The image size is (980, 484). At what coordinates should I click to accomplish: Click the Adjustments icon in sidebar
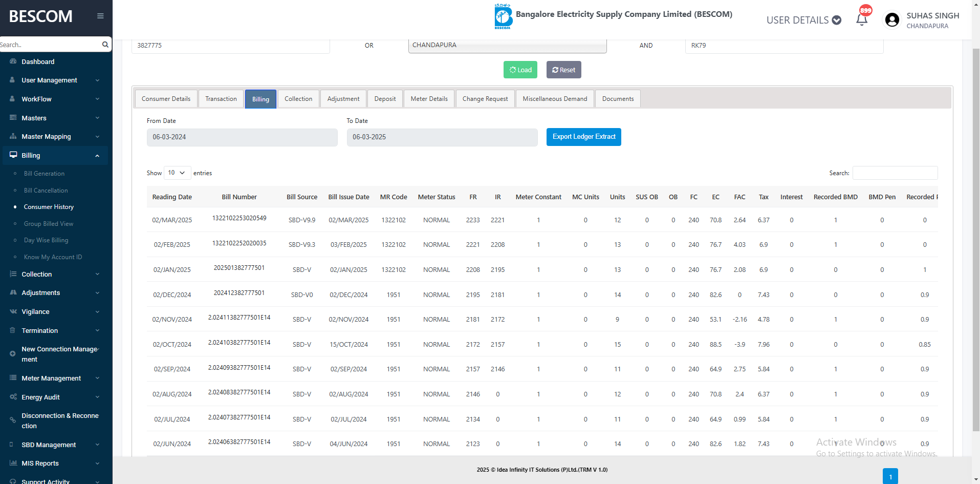tap(13, 292)
